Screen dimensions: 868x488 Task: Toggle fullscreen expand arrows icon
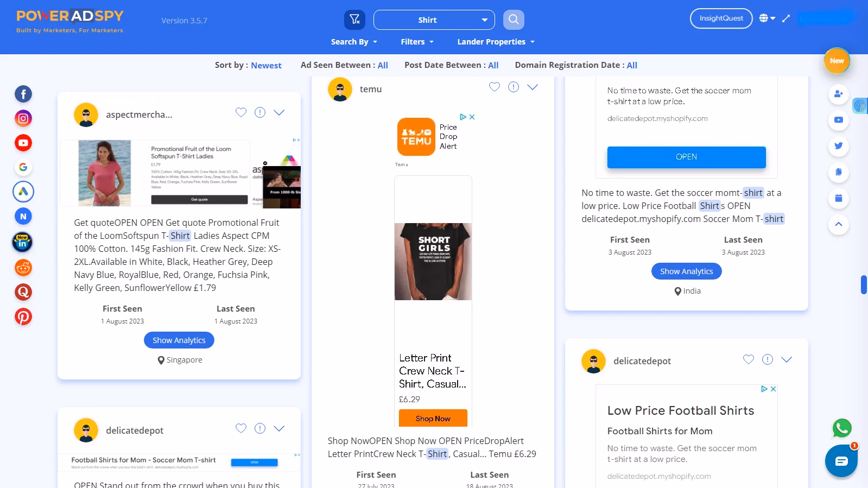[x=786, y=18]
